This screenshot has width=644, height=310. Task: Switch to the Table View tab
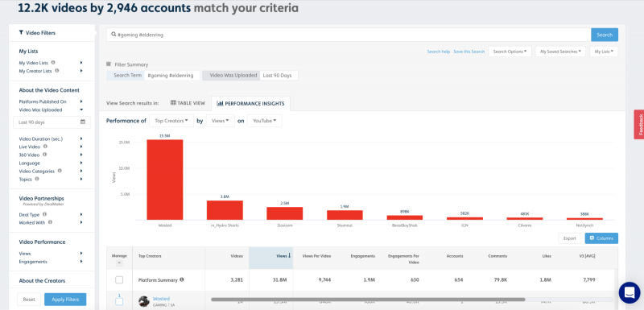coord(188,104)
